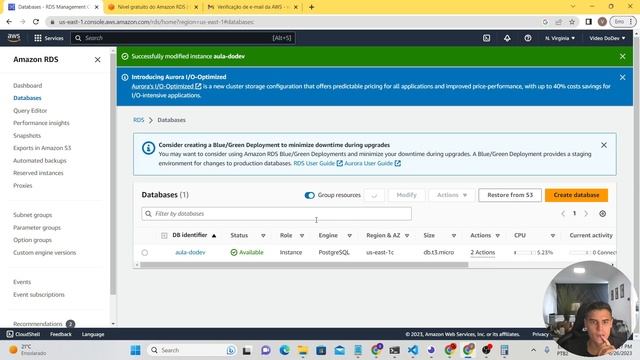
Task: Click the Modify button
Action: point(407,195)
